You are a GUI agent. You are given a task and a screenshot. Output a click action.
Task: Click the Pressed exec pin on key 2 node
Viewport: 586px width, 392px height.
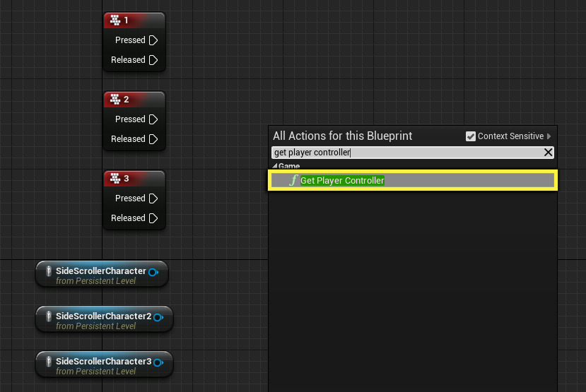(x=153, y=119)
